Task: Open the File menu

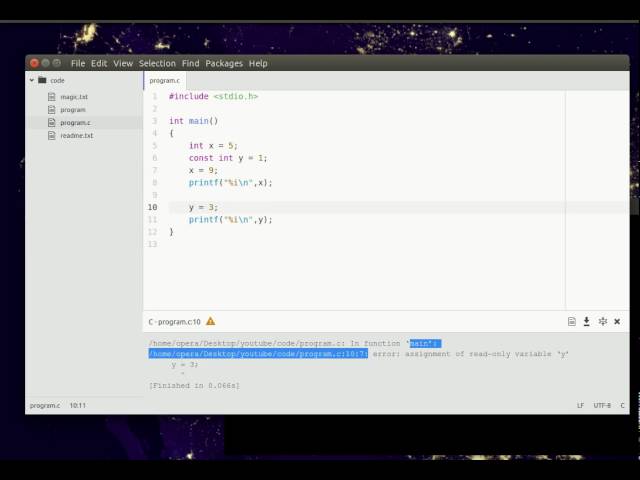Action: click(x=78, y=63)
